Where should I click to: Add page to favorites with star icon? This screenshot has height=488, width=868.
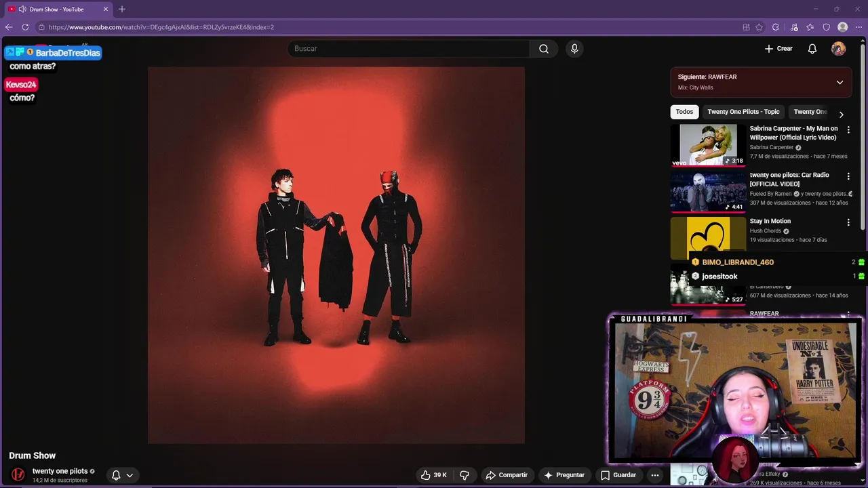(759, 27)
